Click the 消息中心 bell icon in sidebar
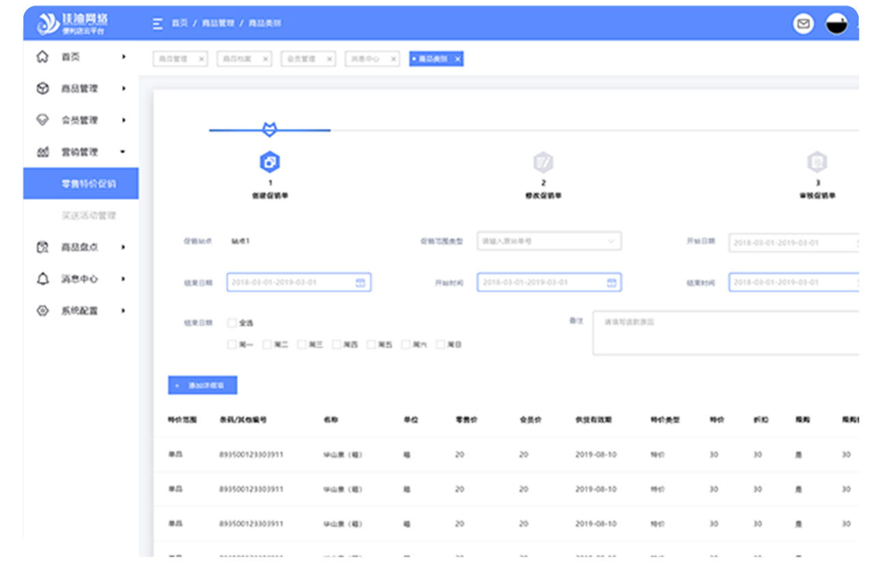This screenshot has height=588, width=882. (x=42, y=278)
